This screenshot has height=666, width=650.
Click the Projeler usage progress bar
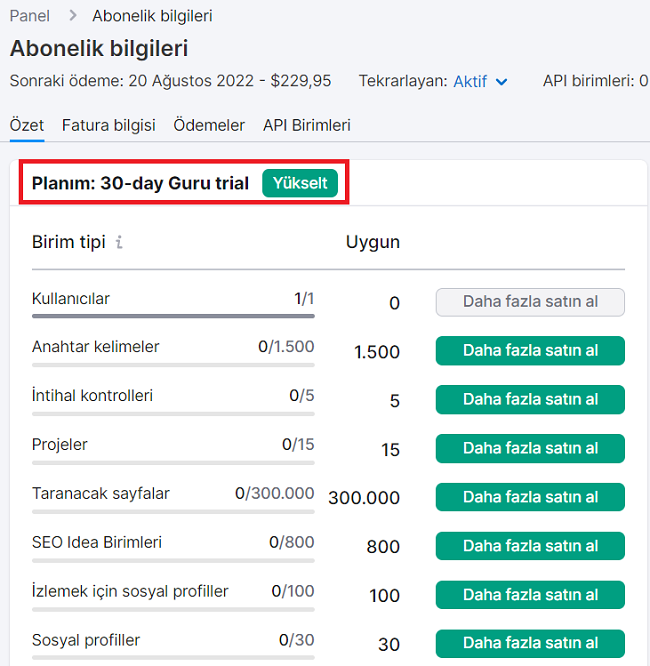[x=173, y=463]
